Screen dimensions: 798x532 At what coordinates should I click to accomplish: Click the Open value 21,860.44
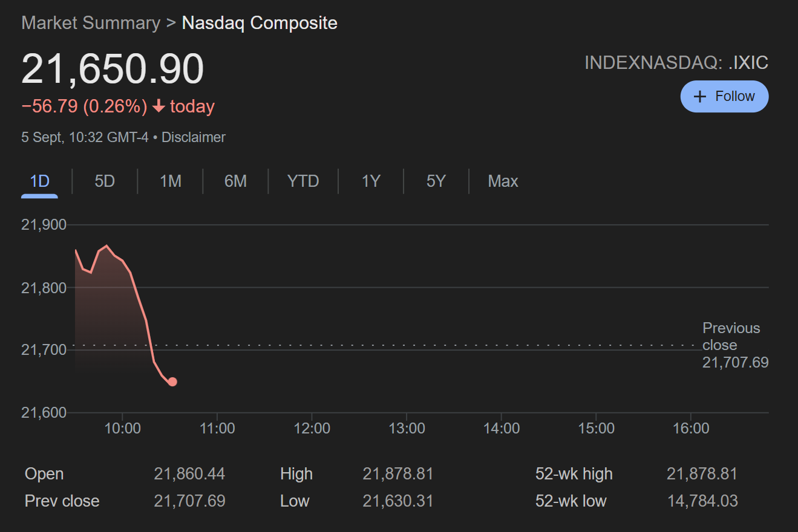(189, 474)
